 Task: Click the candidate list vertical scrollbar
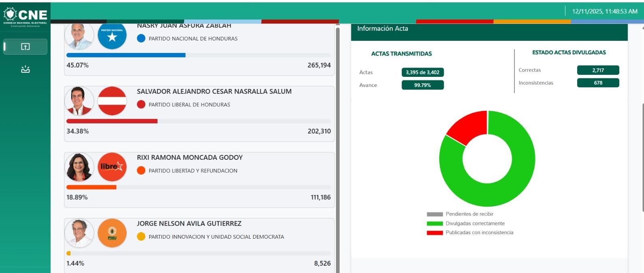[x=338, y=146]
